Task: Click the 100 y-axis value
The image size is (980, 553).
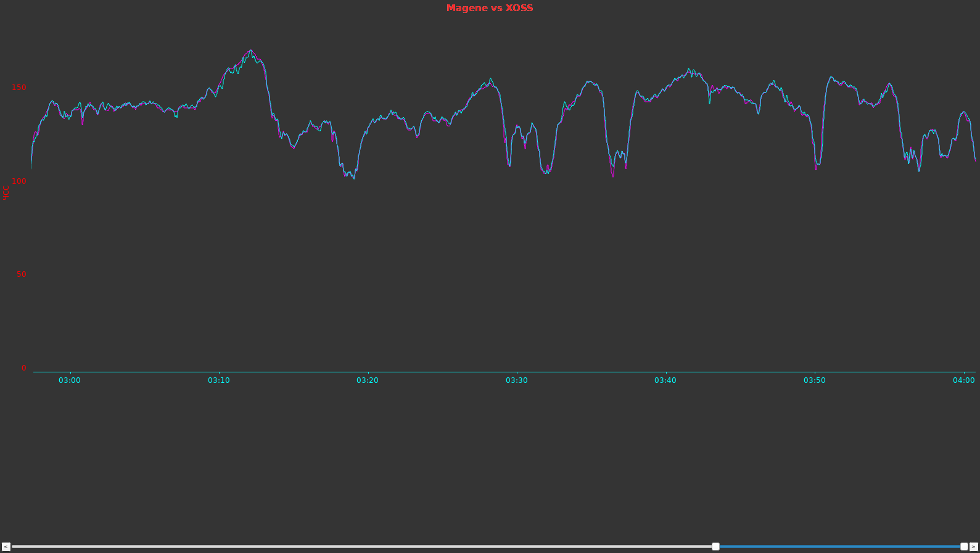Action: [x=19, y=181]
